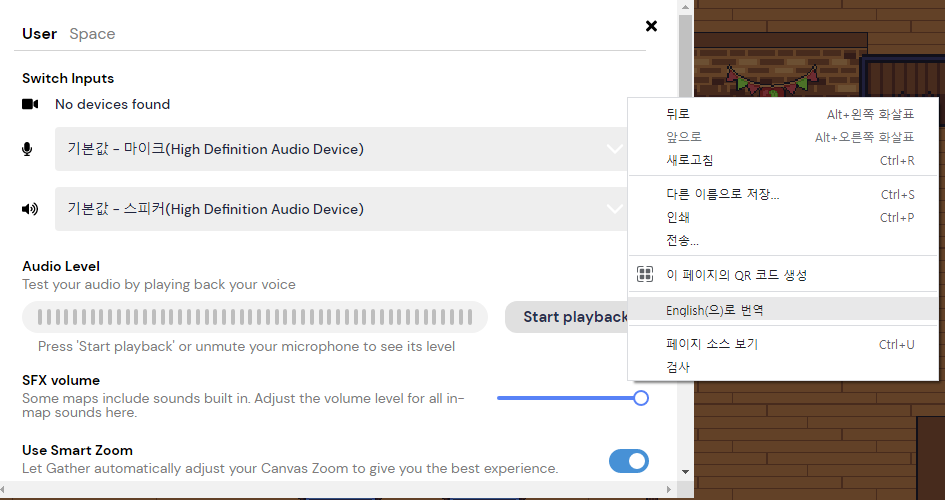Click the SFX volume heading
Image resolution: width=945 pixels, height=500 pixels.
pyautogui.click(x=61, y=380)
